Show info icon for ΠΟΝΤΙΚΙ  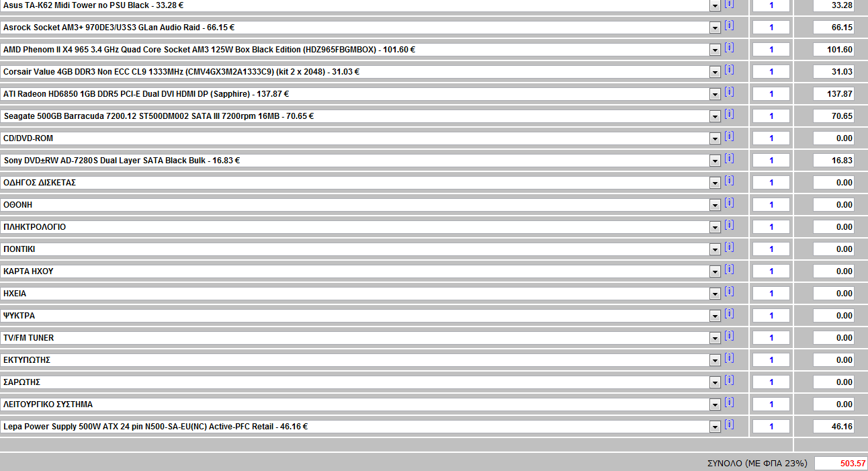tap(729, 247)
